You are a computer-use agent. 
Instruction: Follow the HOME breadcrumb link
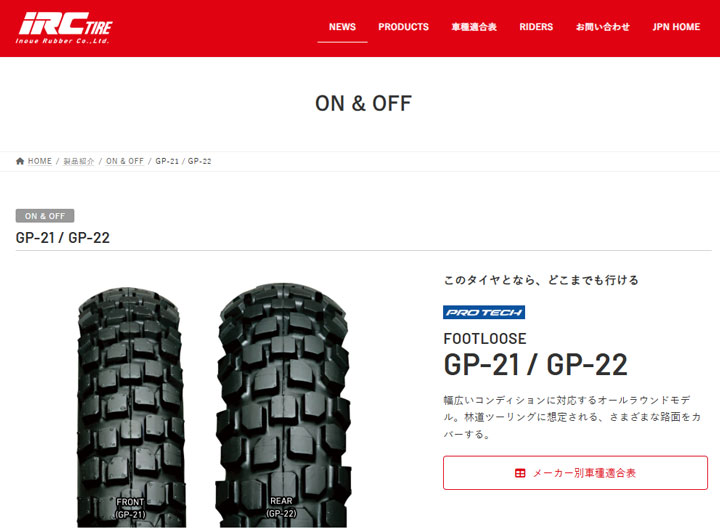click(39, 161)
